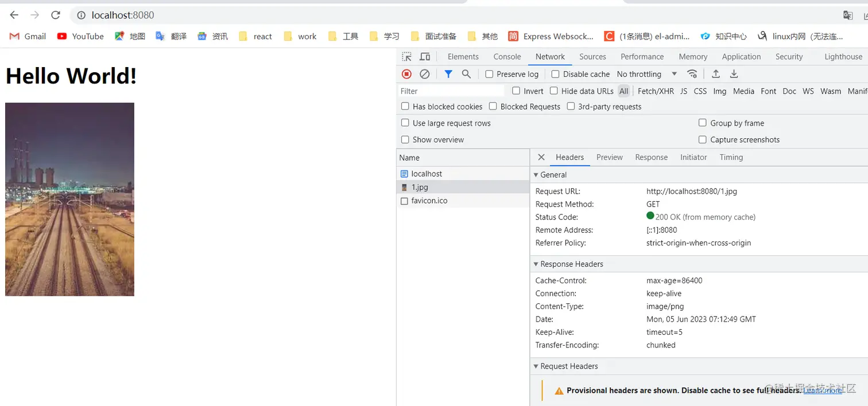The width and height of the screenshot is (868, 406).
Task: Open network conditions wifi icon
Action: pos(692,74)
